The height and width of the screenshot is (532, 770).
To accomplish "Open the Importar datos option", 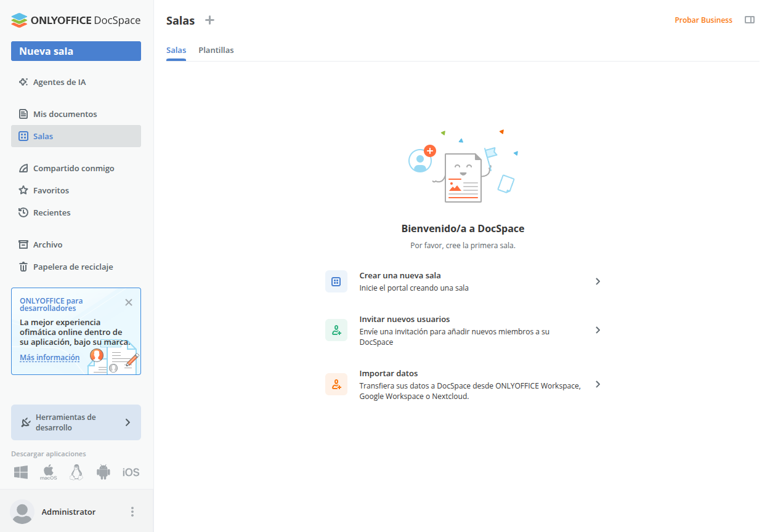I will pyautogui.click(x=463, y=385).
